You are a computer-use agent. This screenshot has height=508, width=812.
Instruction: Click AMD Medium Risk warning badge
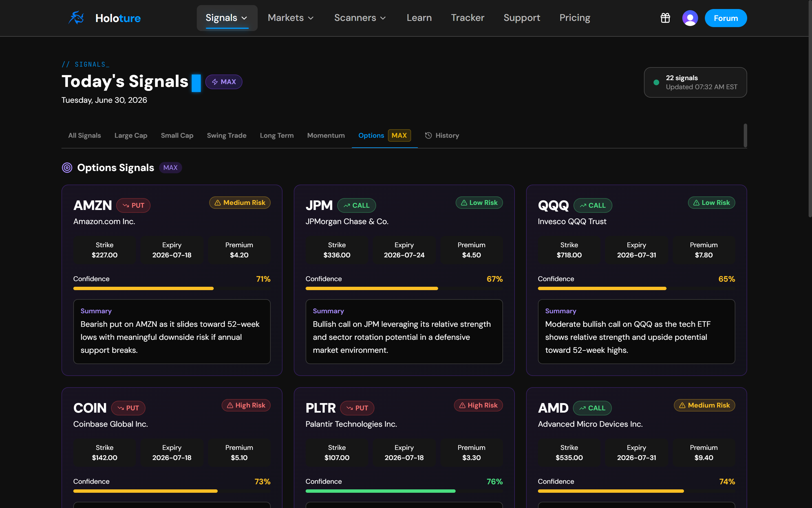tap(704, 405)
